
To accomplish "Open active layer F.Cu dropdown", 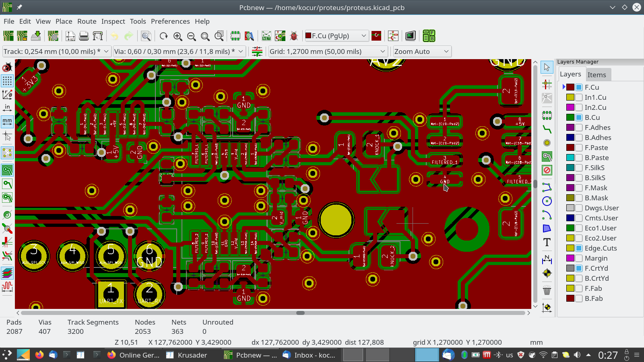I will [x=336, y=36].
